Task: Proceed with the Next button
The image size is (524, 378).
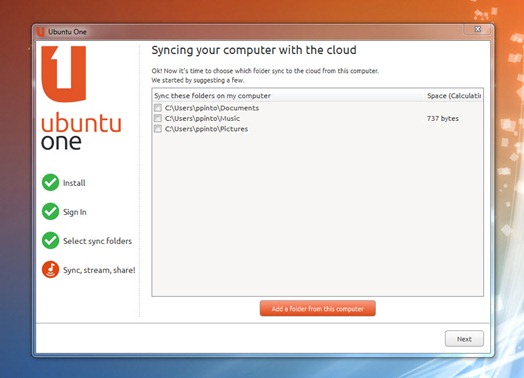Action: pyautogui.click(x=464, y=339)
